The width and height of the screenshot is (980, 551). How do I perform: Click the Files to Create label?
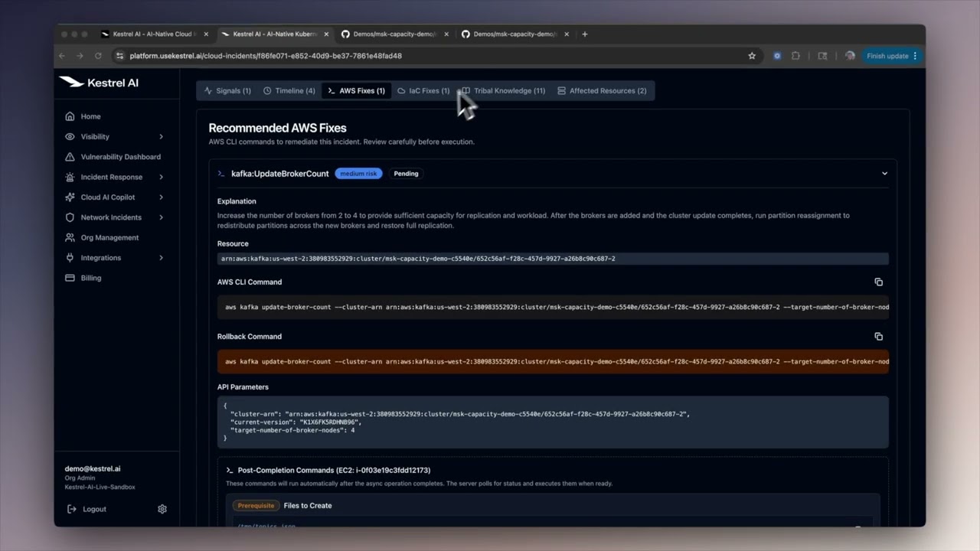point(308,506)
